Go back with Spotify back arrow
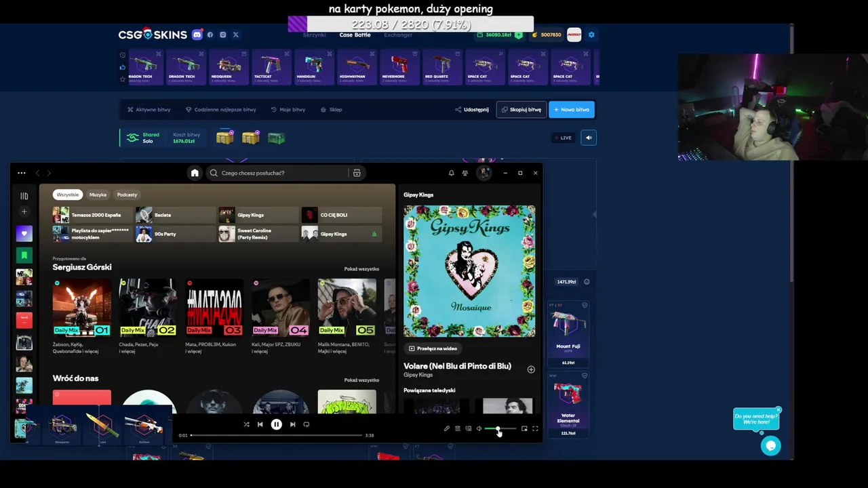This screenshot has width=868, height=488. click(x=38, y=173)
